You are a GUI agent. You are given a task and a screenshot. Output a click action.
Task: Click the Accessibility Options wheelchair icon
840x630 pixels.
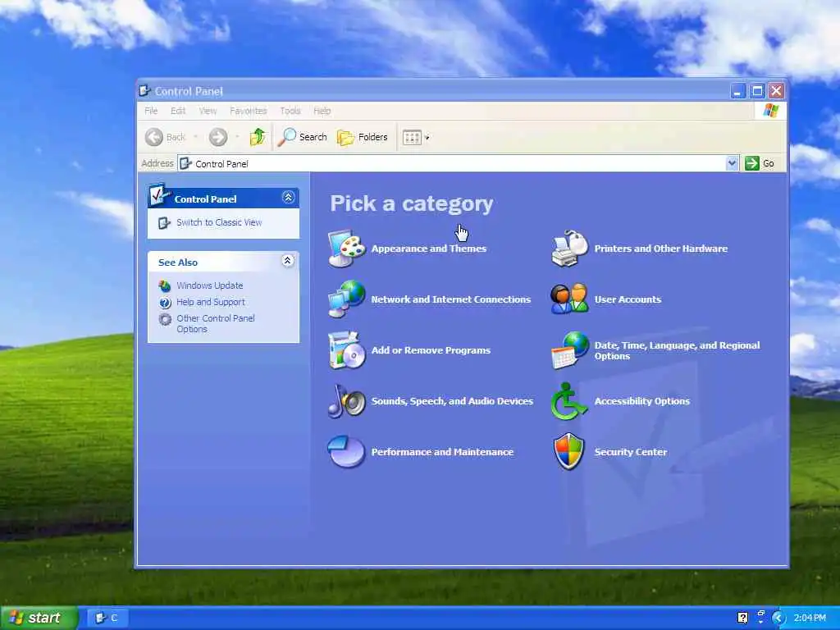568,400
